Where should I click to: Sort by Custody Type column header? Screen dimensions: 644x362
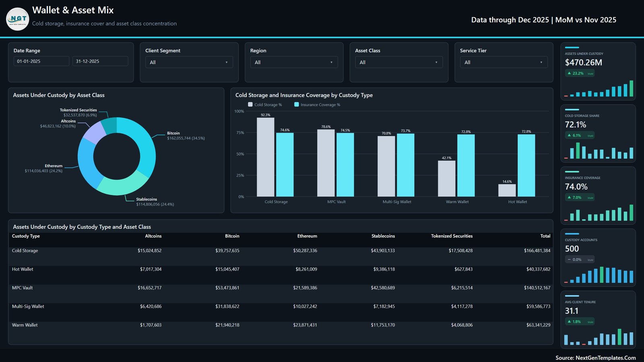click(26, 236)
